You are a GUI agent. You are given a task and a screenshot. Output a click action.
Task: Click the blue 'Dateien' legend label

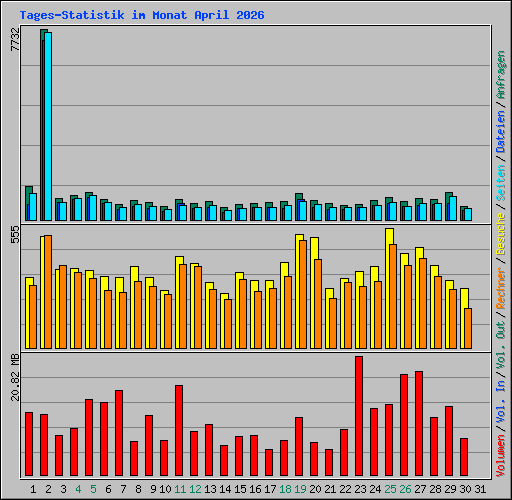pyautogui.click(x=501, y=132)
